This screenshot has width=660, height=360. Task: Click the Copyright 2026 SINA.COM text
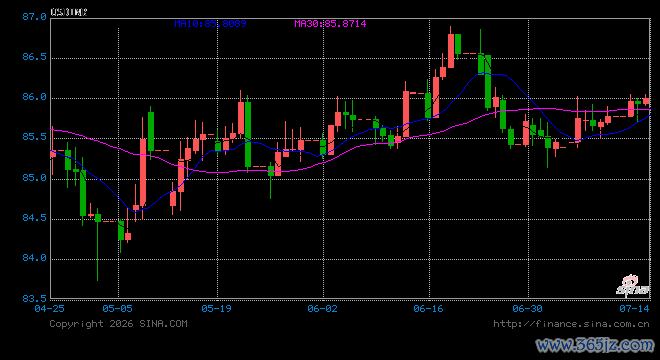click(118, 324)
